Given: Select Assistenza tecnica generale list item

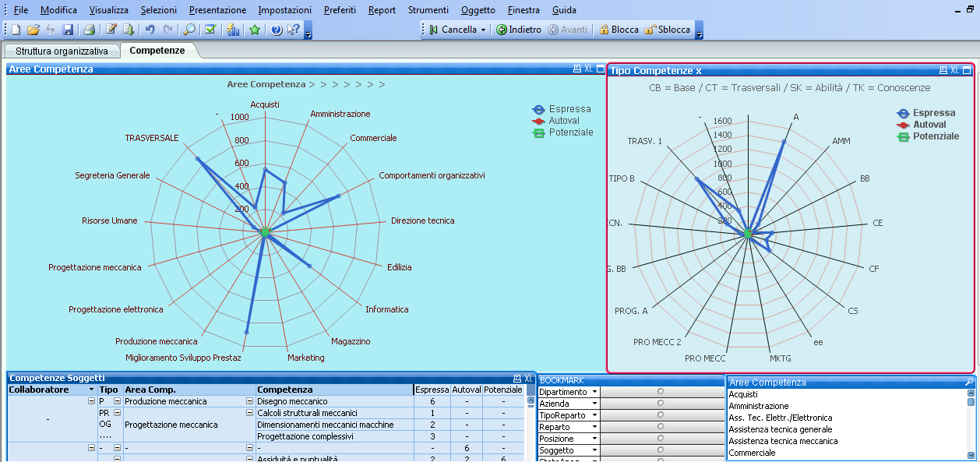Looking at the screenshot, I should [847, 429].
